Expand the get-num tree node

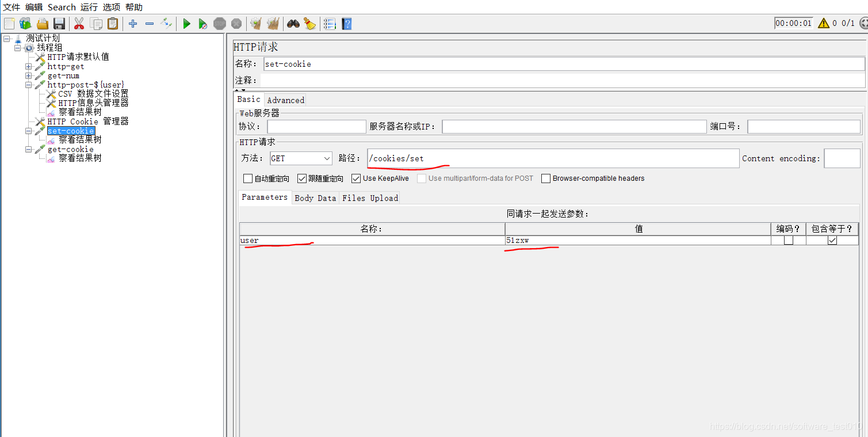pos(29,76)
